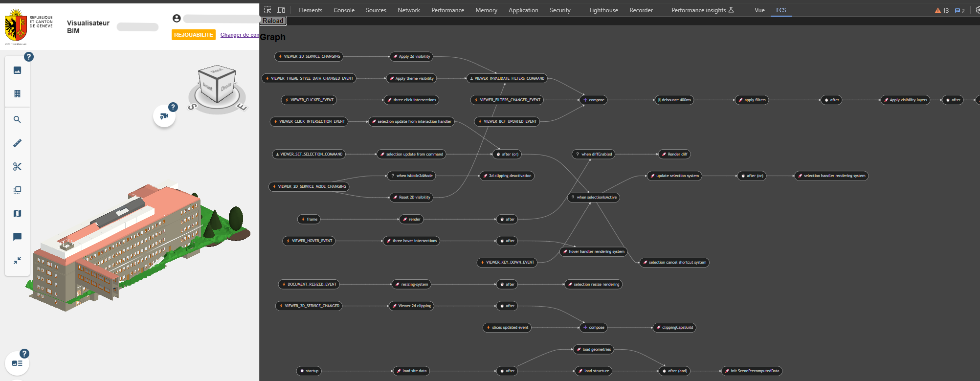980x381 pixels.
Task: Open the comments chat bubble tool
Action: tap(17, 237)
